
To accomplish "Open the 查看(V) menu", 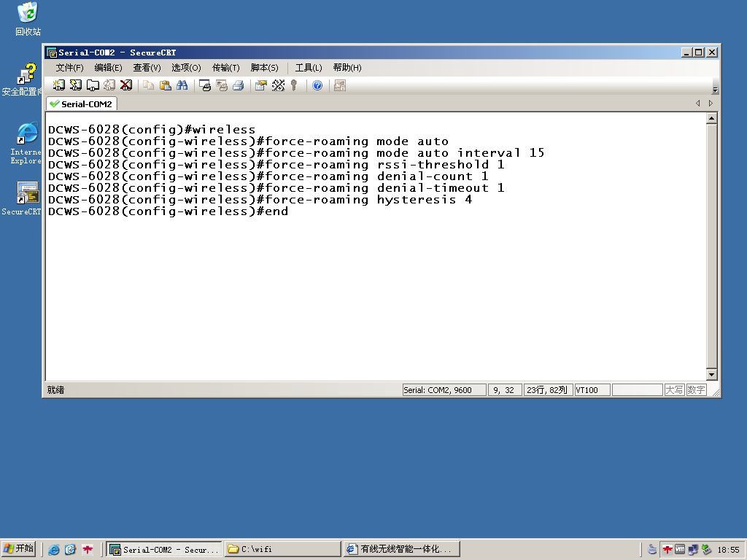I will tap(147, 68).
